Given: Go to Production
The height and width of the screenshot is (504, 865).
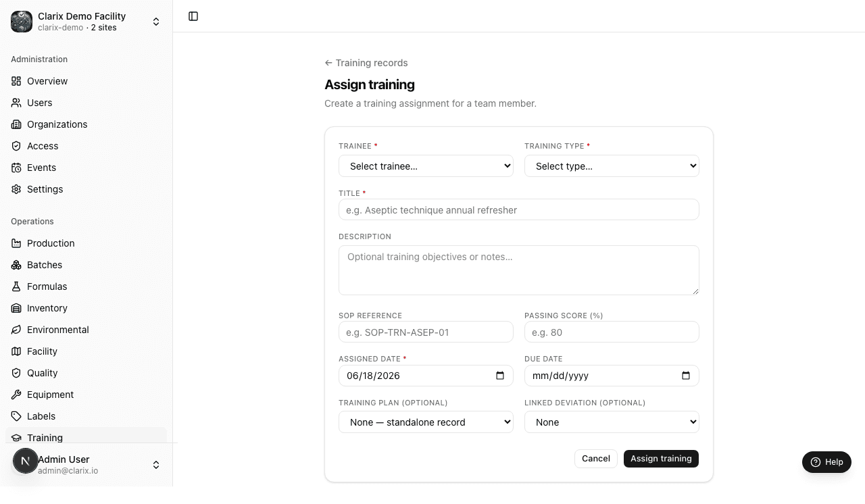Looking at the screenshot, I should tap(86, 243).
